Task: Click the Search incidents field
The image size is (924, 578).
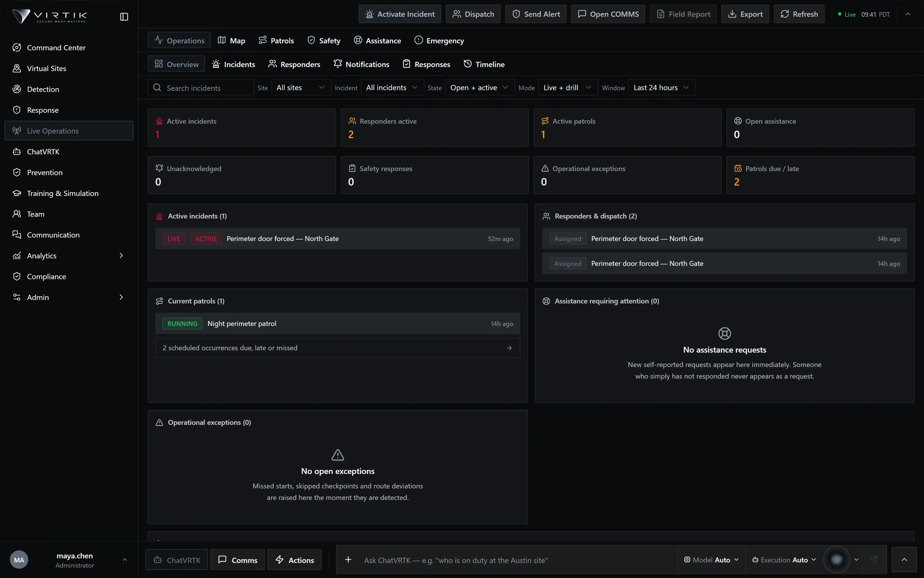Action: [201, 88]
